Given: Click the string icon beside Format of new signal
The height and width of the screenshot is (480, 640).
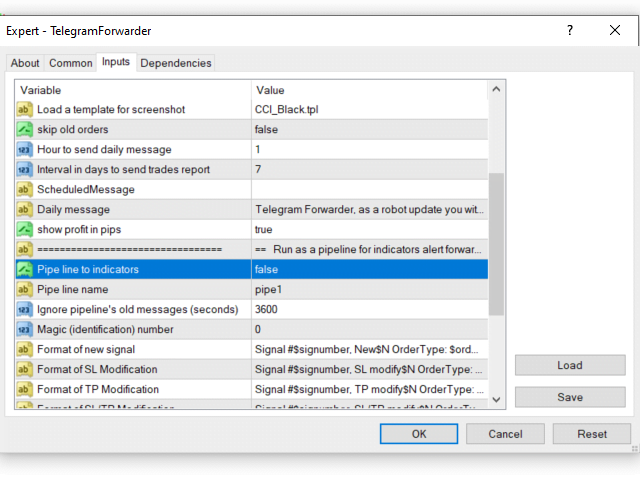Looking at the screenshot, I should [24, 349].
